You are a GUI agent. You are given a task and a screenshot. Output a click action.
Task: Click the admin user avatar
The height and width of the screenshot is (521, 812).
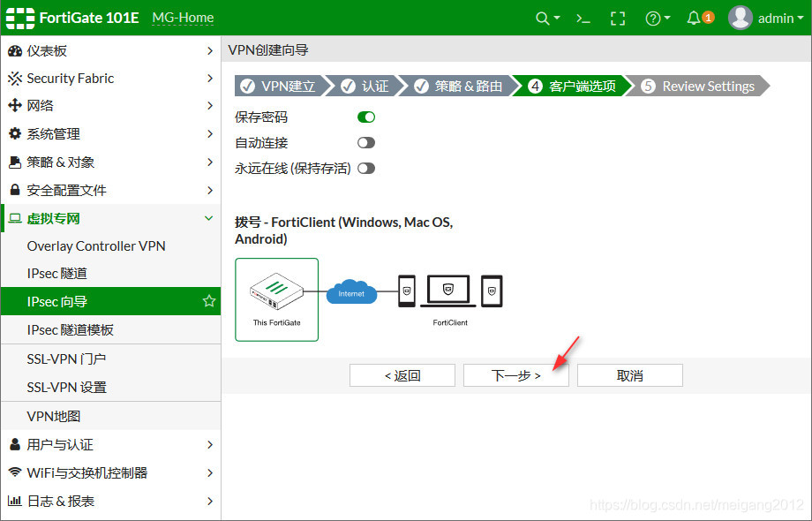pos(740,19)
